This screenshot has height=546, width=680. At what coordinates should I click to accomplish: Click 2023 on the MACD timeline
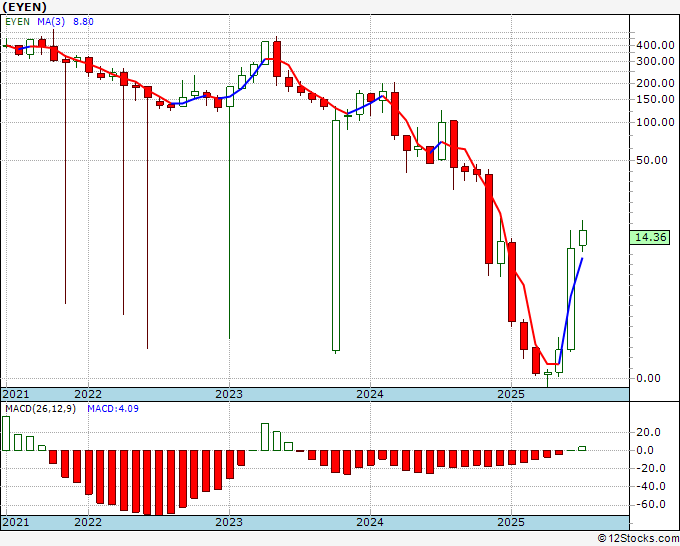(x=229, y=522)
